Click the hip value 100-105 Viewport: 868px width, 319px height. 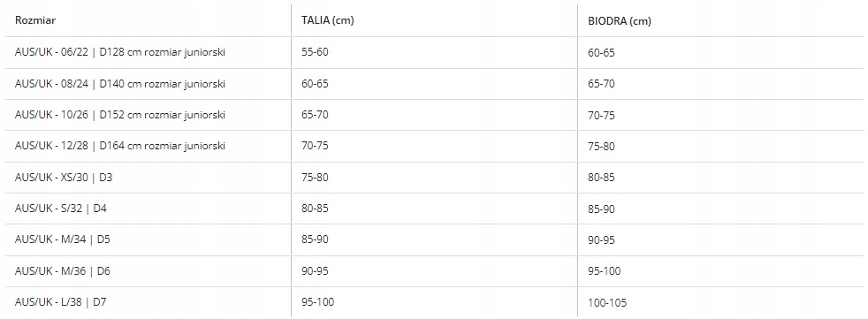pyautogui.click(x=607, y=303)
